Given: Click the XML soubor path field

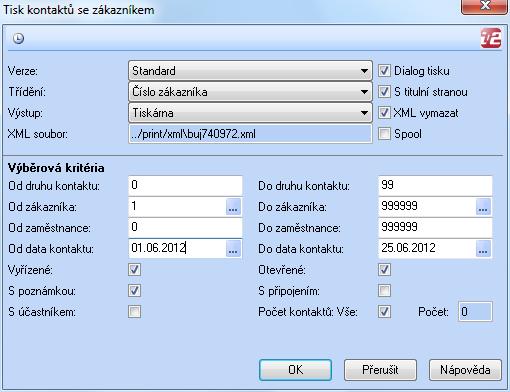Looking at the screenshot, I should [x=250, y=134].
